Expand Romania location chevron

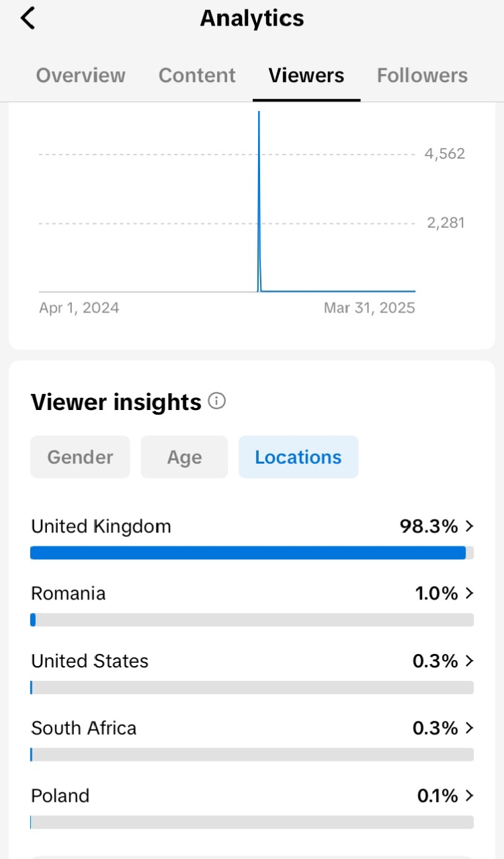coord(469,594)
